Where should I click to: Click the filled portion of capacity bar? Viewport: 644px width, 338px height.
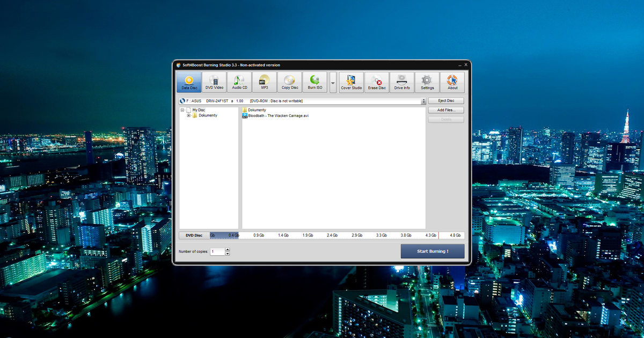[224, 236]
